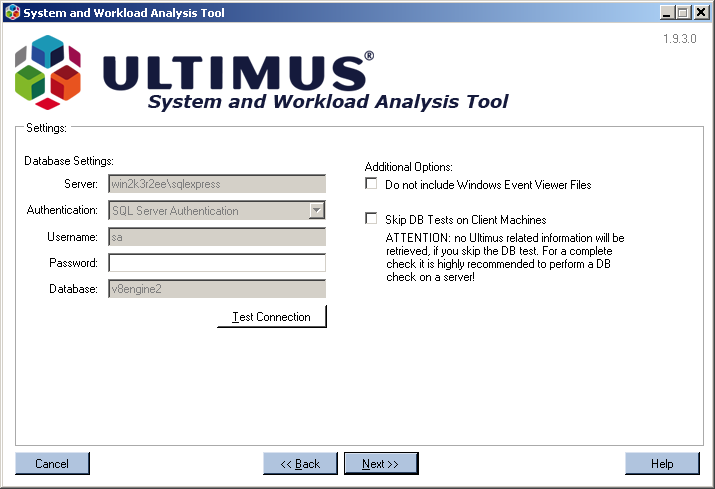
Task: Click the Username: label
Action: click(x=72, y=237)
